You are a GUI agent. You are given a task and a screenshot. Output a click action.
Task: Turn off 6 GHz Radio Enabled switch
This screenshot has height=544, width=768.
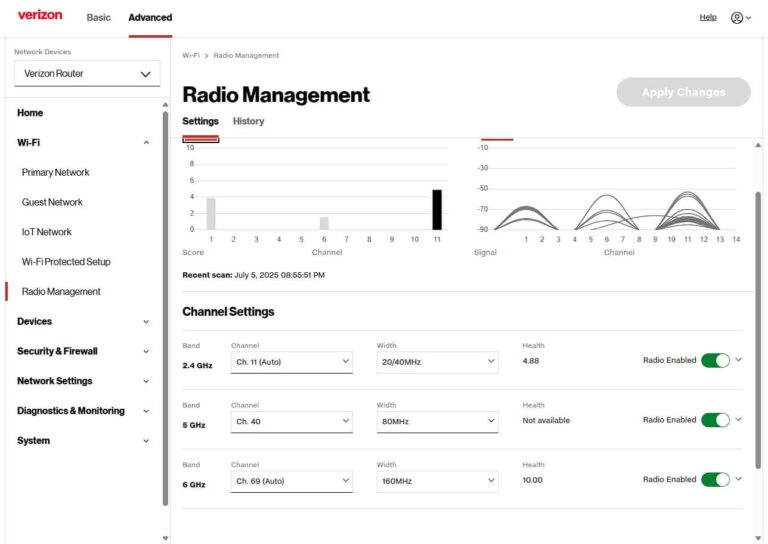[715, 479]
